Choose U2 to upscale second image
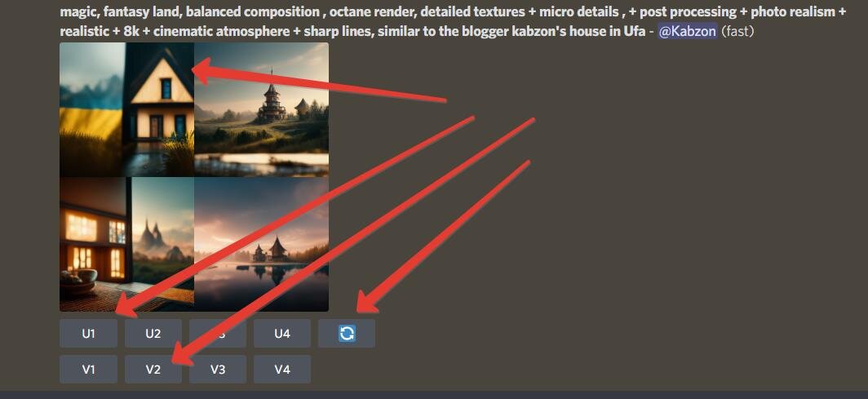Viewport: 868px width, 399px height. click(153, 333)
